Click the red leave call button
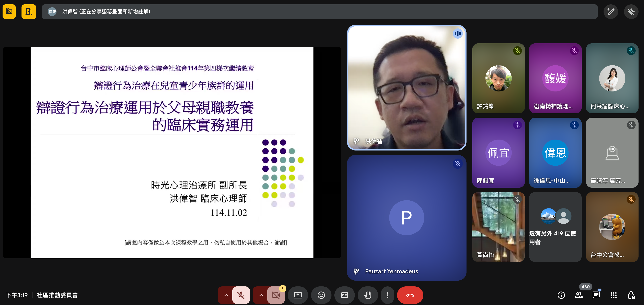The width and height of the screenshot is (644, 305). 410,295
